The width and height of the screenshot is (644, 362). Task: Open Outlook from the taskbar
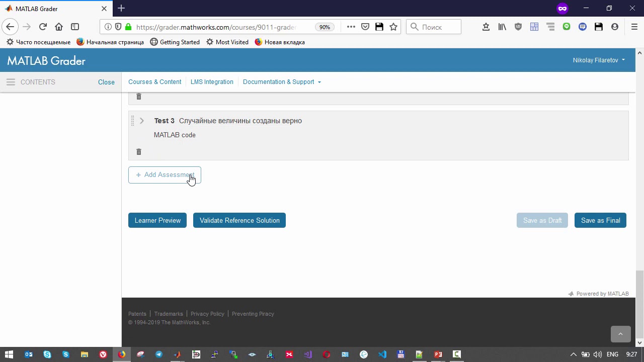click(x=29, y=354)
